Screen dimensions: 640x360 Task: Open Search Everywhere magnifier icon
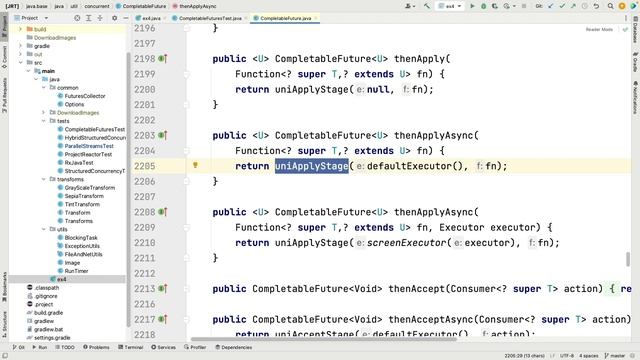pyautogui.click(x=611, y=6)
